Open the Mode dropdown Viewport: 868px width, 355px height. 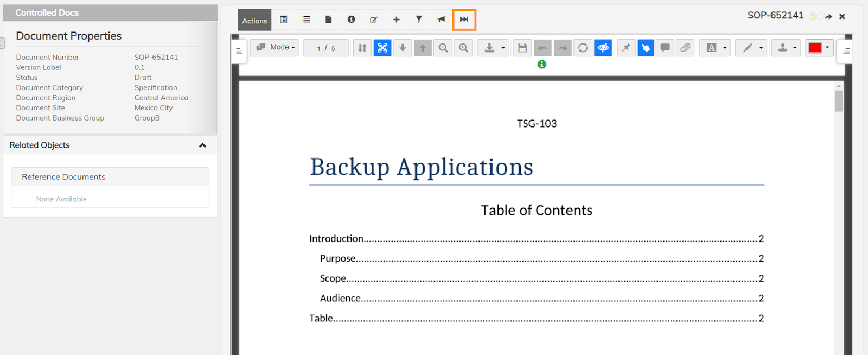(x=275, y=48)
